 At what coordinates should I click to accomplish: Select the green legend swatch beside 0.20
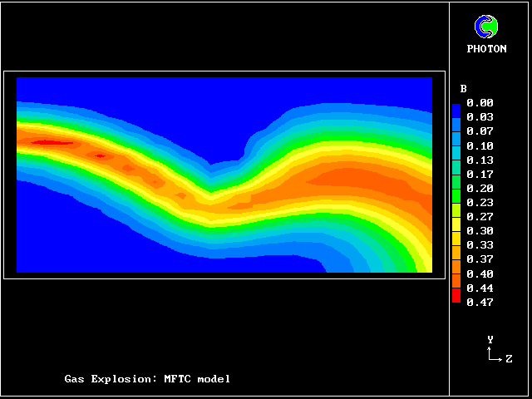456,188
